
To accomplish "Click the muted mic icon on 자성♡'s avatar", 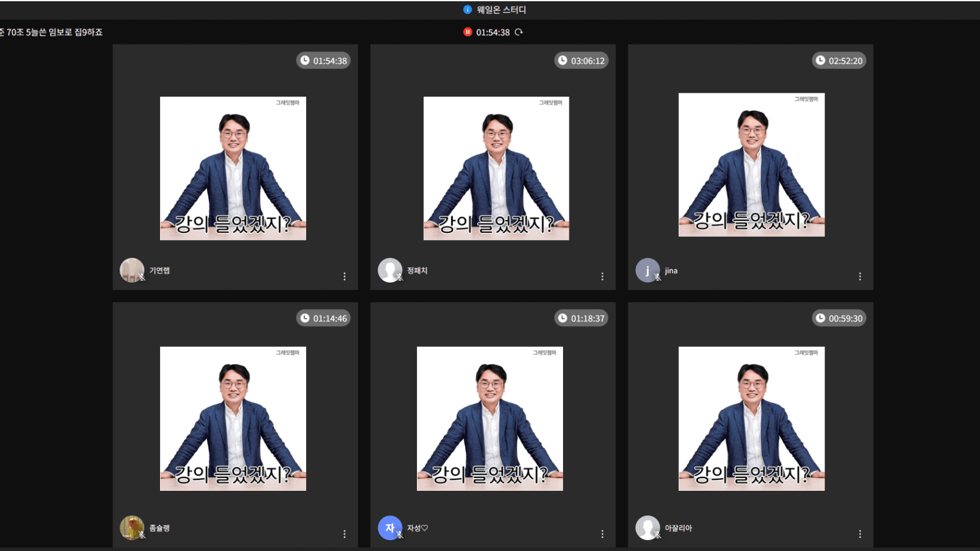I will [x=400, y=535].
